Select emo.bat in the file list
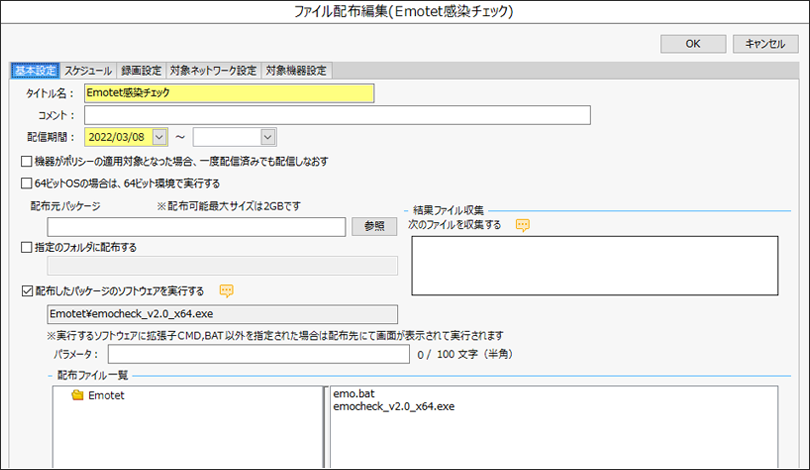 pos(354,394)
